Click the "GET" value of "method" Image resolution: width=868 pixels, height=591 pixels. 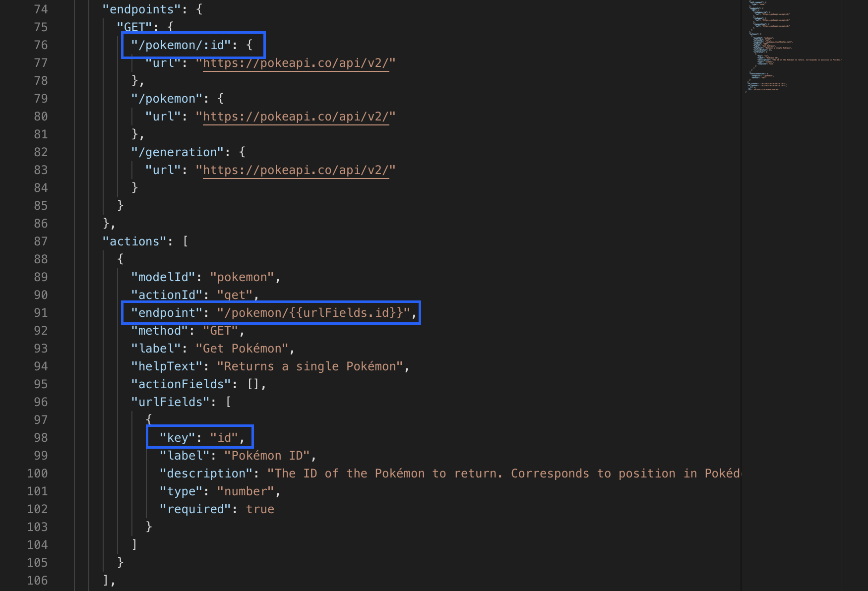click(221, 331)
